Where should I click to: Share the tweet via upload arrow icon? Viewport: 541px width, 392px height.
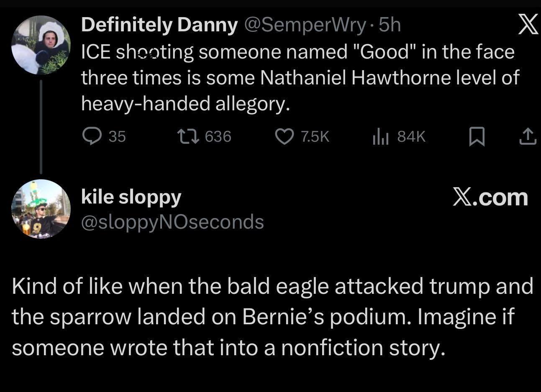(528, 137)
